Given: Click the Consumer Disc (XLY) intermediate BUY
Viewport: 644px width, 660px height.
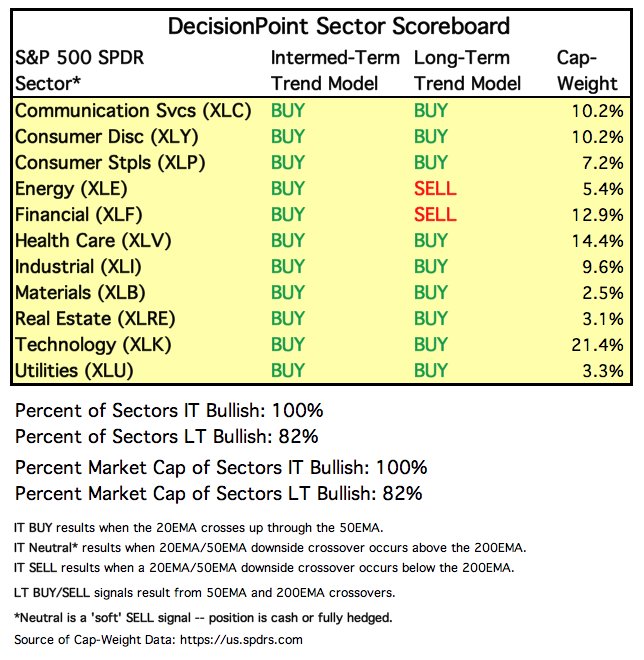Looking at the screenshot, I should [x=287, y=136].
